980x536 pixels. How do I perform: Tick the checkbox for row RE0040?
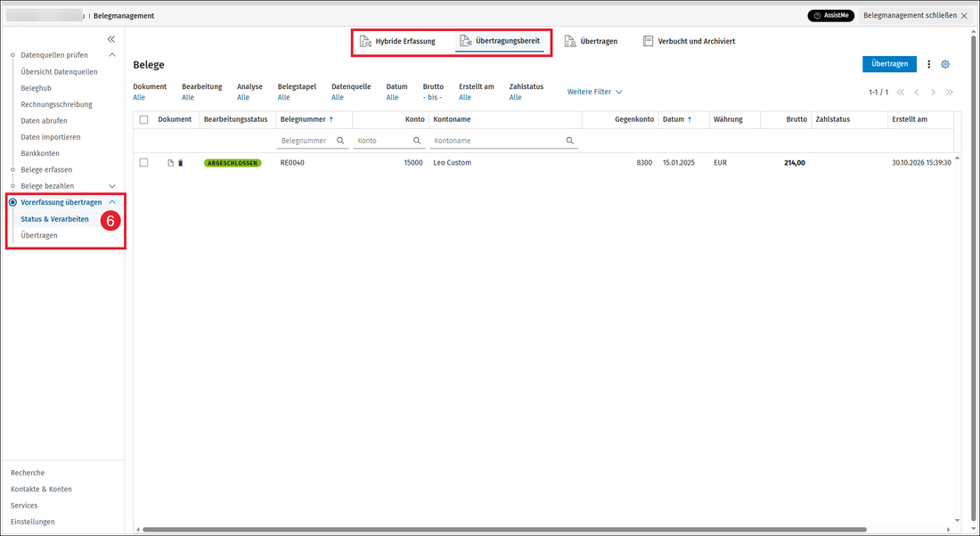143,162
